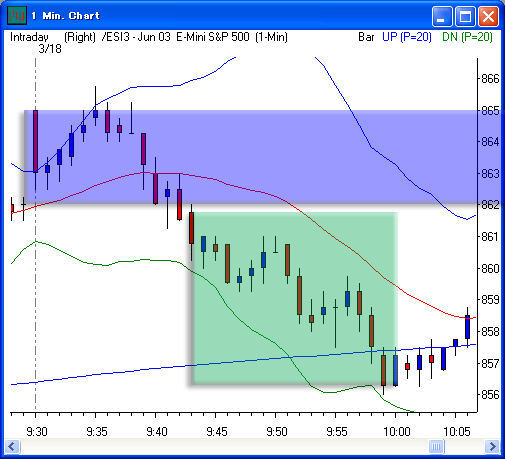This screenshot has height=459, width=505.
Task: Click the 9:40 time axis label
Action: (157, 432)
